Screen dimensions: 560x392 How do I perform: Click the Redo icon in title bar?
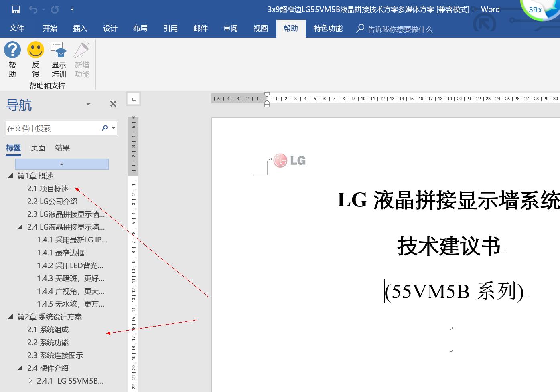[x=55, y=9]
